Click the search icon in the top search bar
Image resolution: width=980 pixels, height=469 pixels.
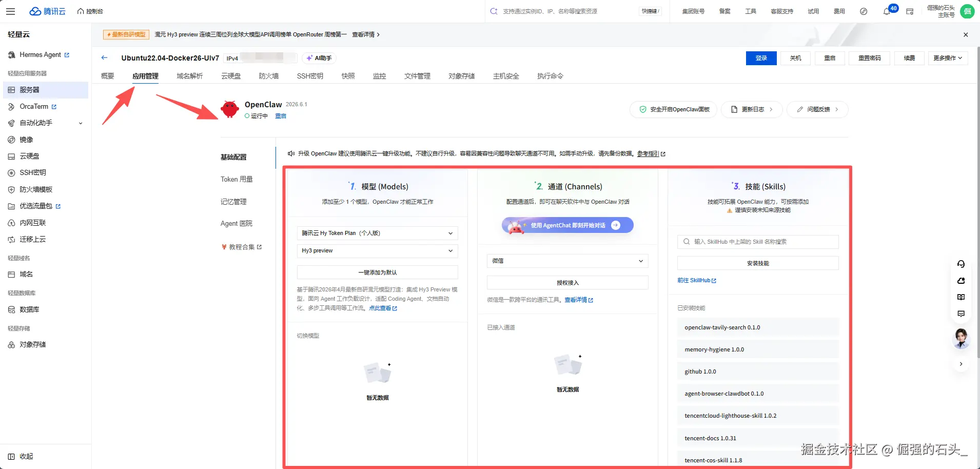(x=494, y=11)
